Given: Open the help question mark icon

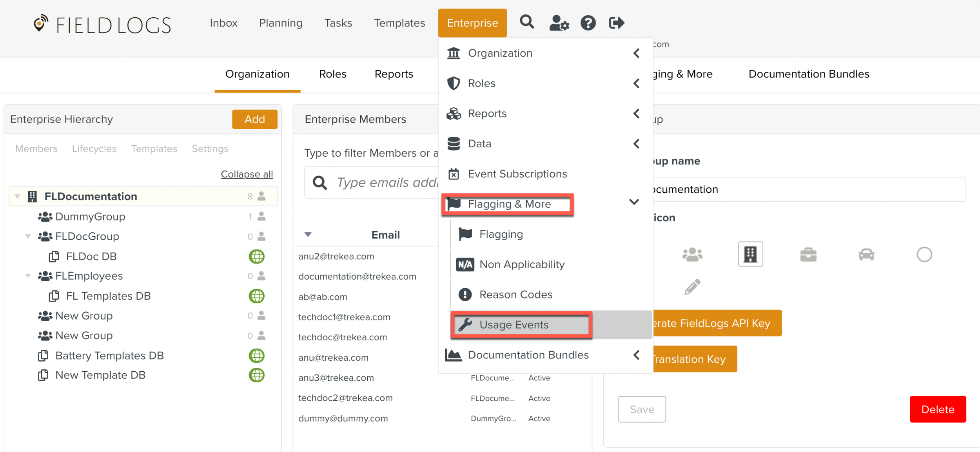Looking at the screenshot, I should pos(588,23).
